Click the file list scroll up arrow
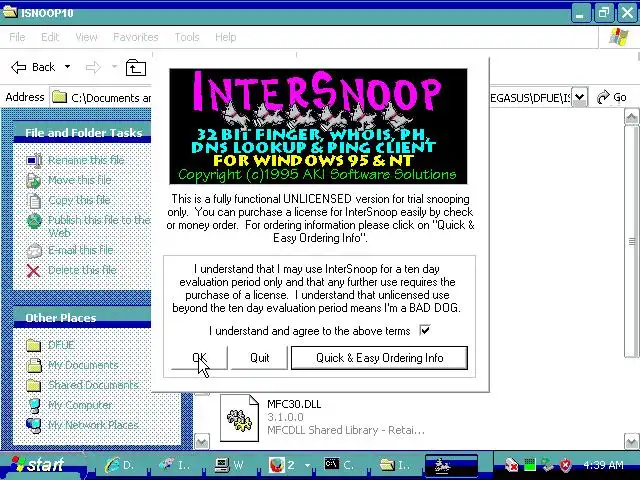 pos(631,118)
